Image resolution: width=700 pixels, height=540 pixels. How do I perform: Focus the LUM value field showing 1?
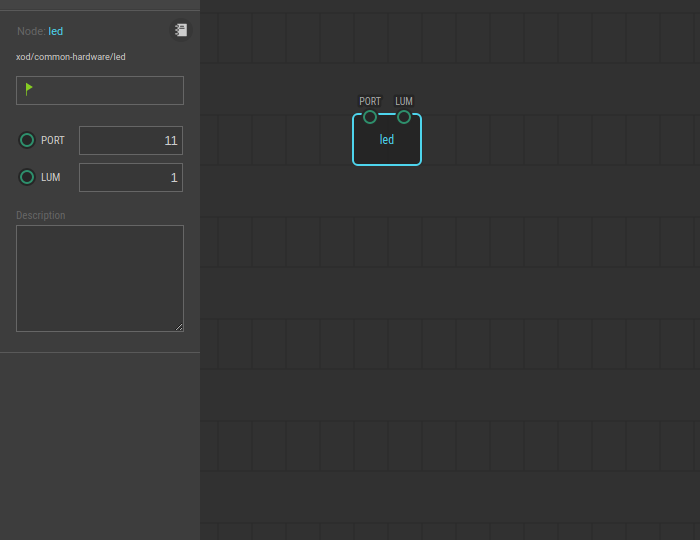(131, 178)
